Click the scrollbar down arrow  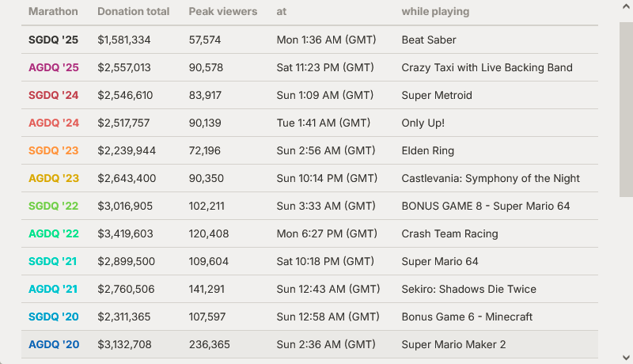[x=626, y=358]
